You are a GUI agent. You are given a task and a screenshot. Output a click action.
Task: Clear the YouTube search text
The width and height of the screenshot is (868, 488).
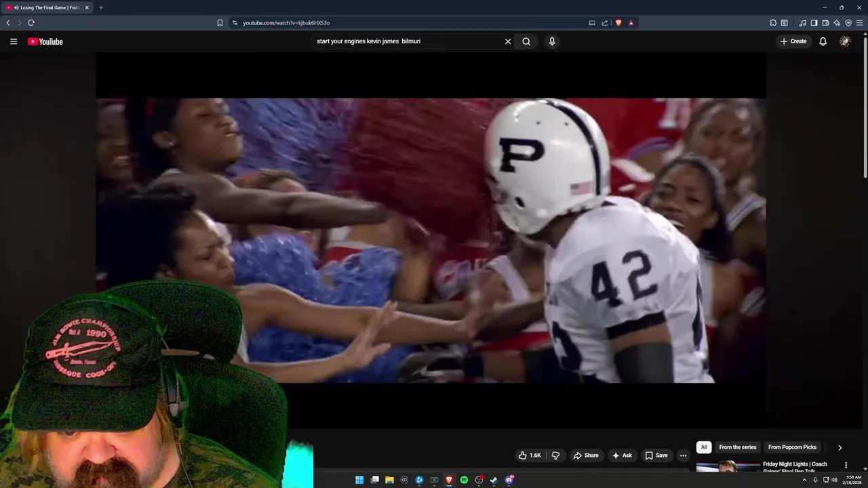508,41
